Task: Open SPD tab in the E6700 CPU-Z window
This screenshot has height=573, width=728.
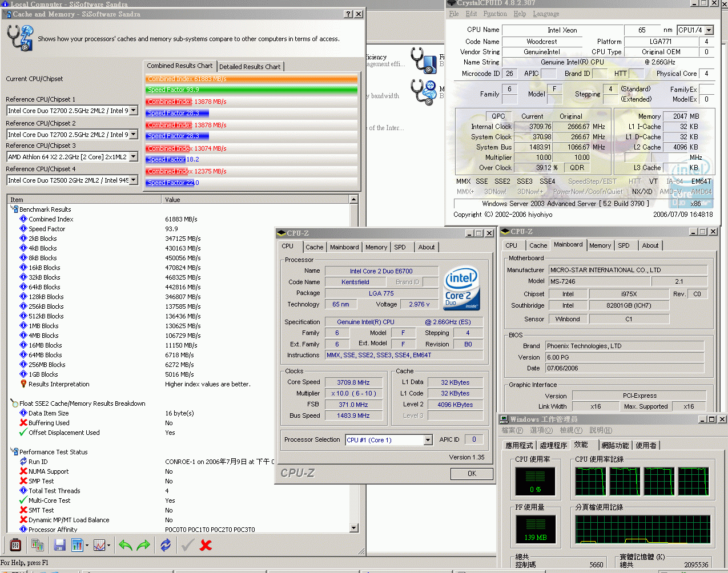Action: (x=400, y=247)
